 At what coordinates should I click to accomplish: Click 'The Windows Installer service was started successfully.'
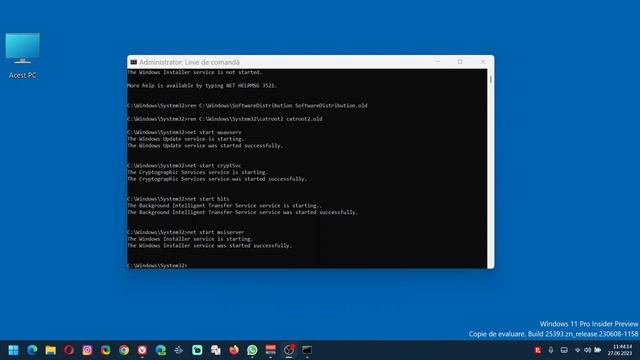coord(210,246)
